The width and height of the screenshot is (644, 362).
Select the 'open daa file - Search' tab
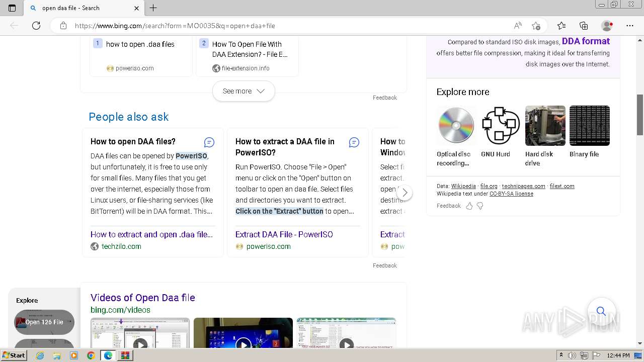83,8
